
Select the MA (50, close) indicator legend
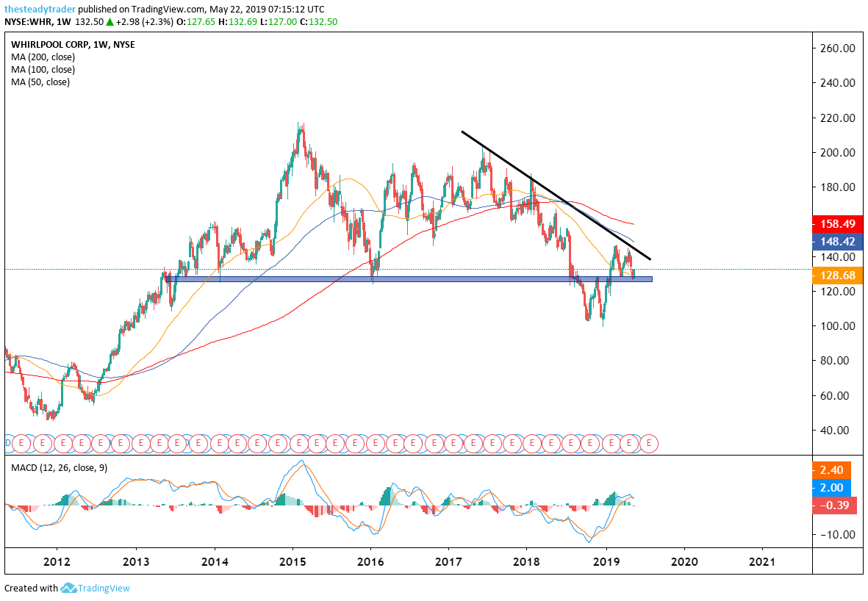tap(40, 82)
